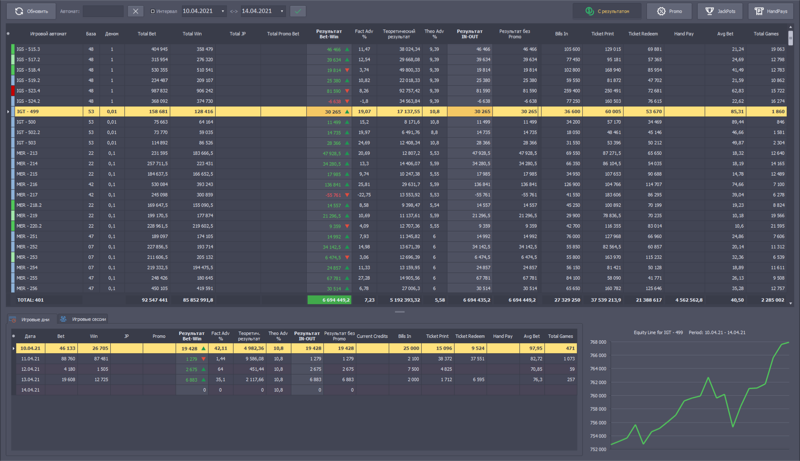Image resolution: width=800 pixels, height=461 pixels.
Task: Expand the SGT - 499 row indicator arrow
Action: (x=9, y=112)
